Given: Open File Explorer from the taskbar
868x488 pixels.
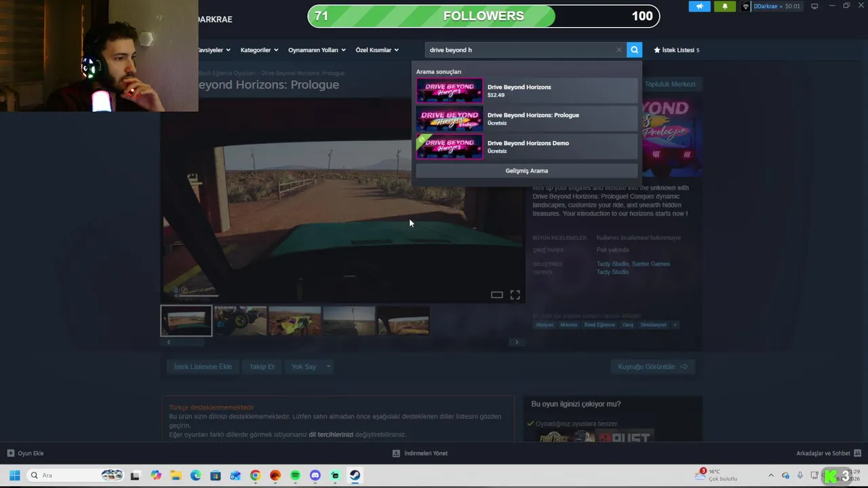Looking at the screenshot, I should click(175, 475).
